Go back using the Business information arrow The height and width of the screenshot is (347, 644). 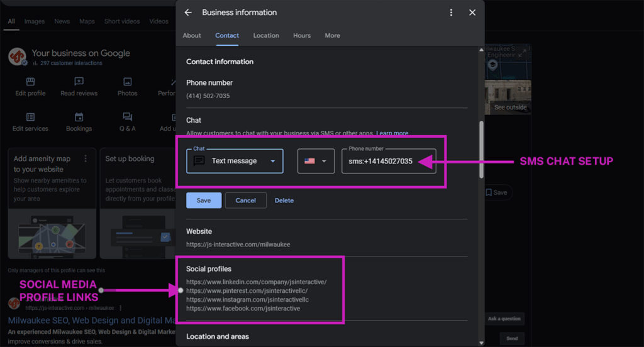click(188, 13)
